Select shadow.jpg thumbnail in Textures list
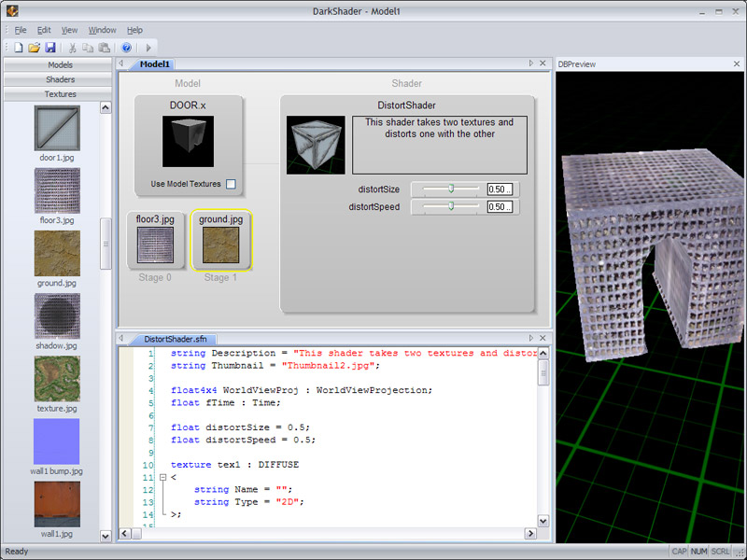 click(57, 315)
